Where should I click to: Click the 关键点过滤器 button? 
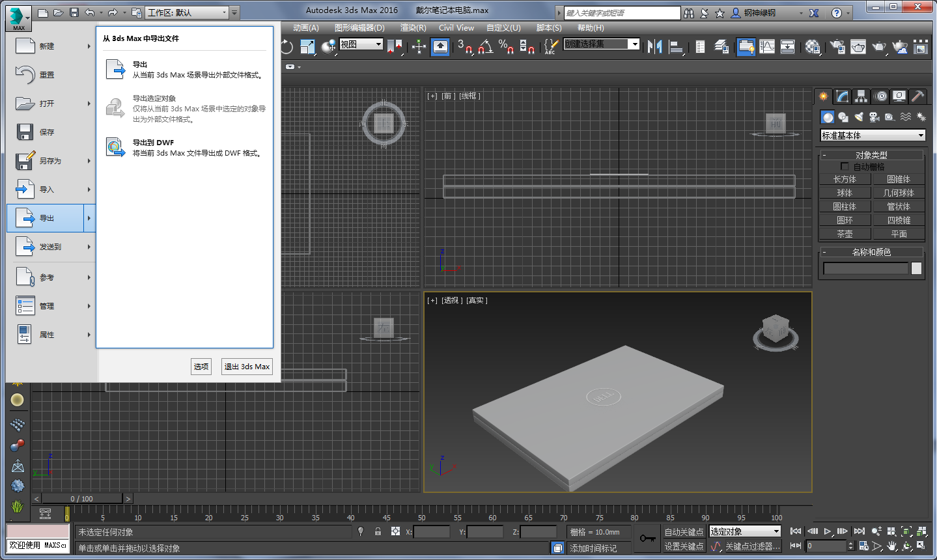coord(753,546)
